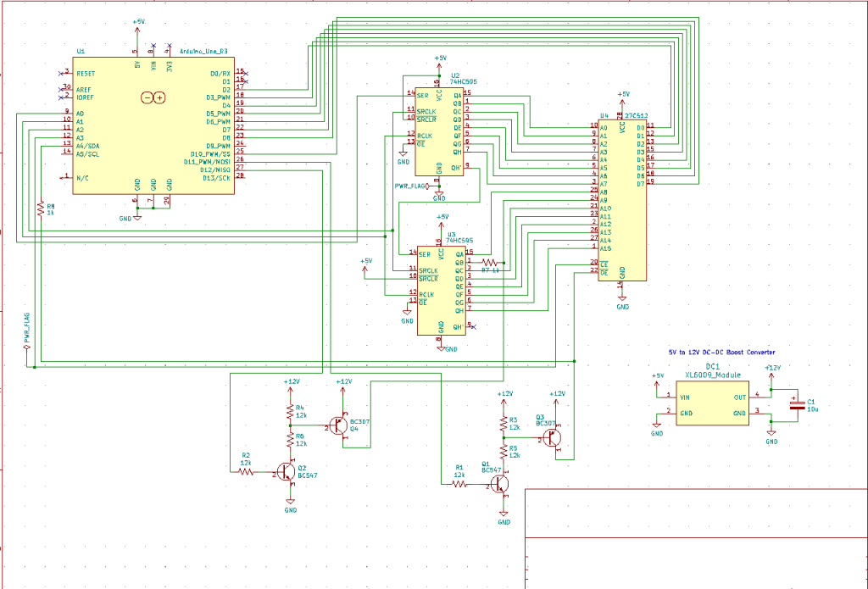Select resistor R2 12k symbol
868x589 pixels.
[247, 472]
